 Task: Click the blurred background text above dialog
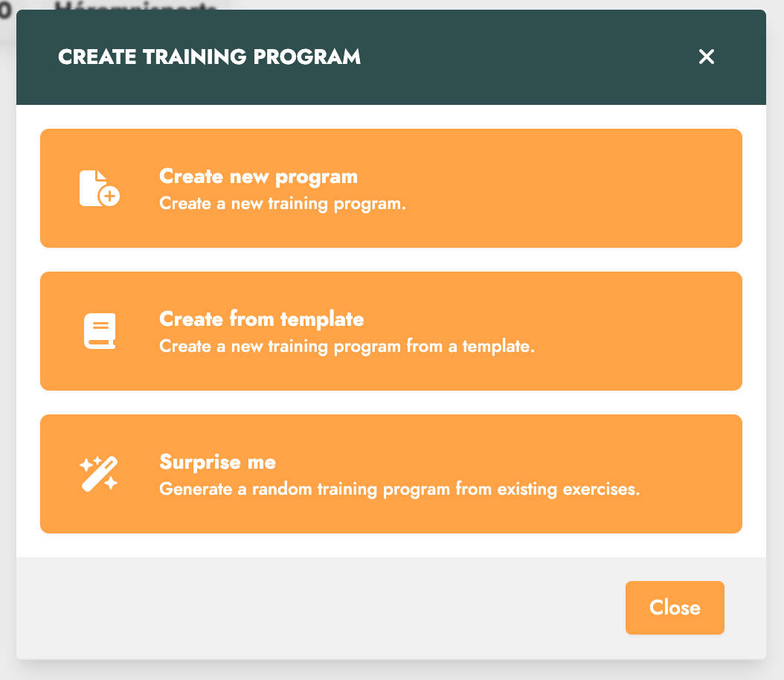click(x=135, y=6)
